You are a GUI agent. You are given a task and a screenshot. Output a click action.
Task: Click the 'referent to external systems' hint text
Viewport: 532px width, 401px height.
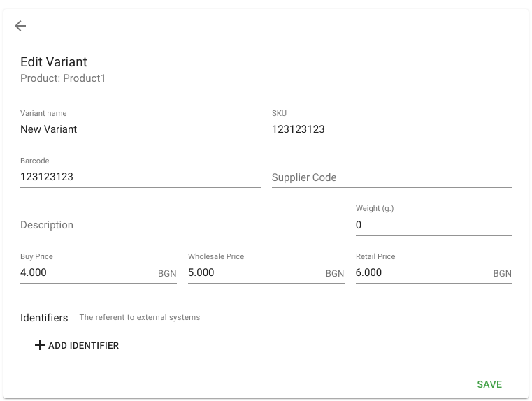click(x=148, y=317)
